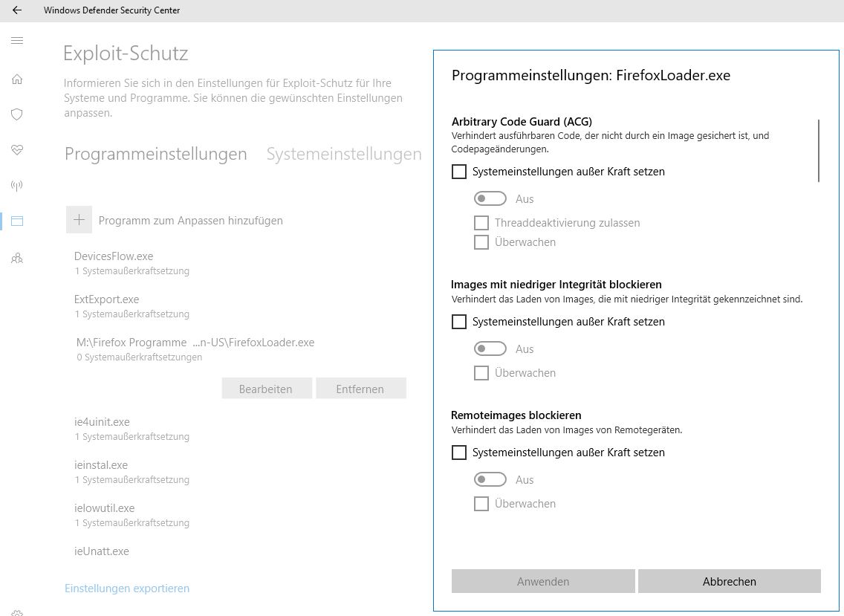Screen dimensions: 844x616
Task: Click the Abbrechen button
Action: pos(729,581)
